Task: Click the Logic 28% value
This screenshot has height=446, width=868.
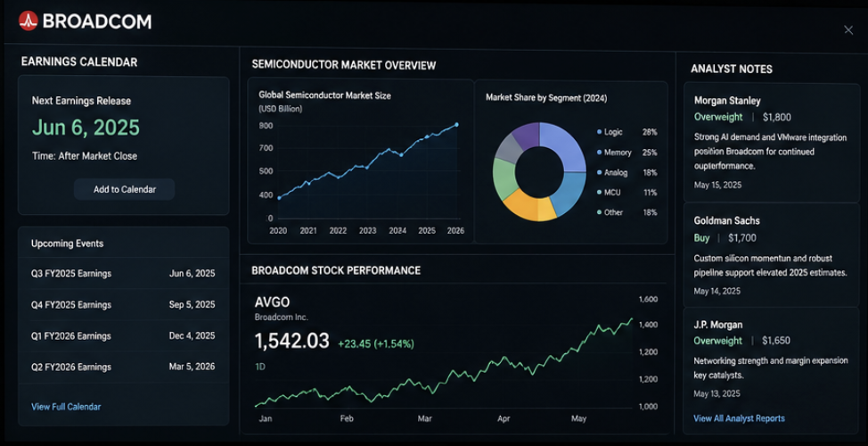Action: click(650, 132)
